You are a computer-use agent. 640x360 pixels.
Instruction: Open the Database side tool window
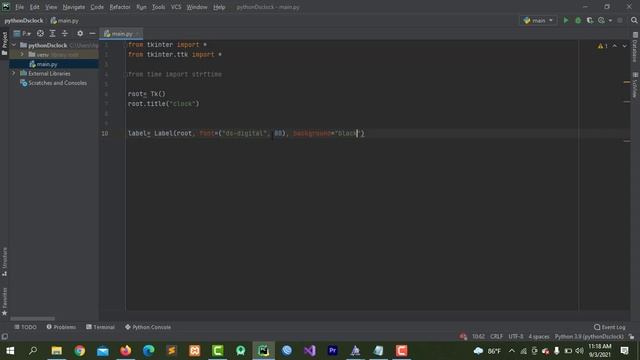coord(635,48)
